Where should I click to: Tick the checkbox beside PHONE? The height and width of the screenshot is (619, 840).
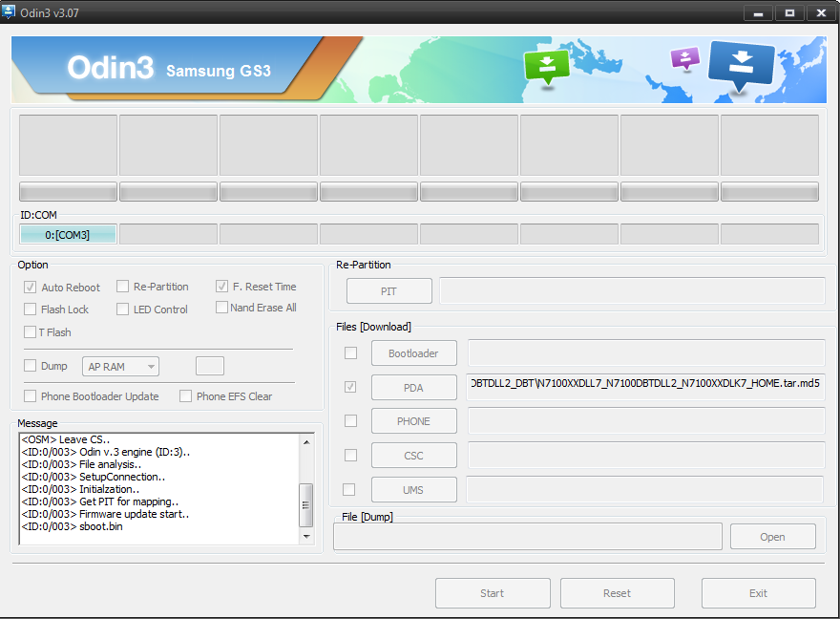[350, 421]
